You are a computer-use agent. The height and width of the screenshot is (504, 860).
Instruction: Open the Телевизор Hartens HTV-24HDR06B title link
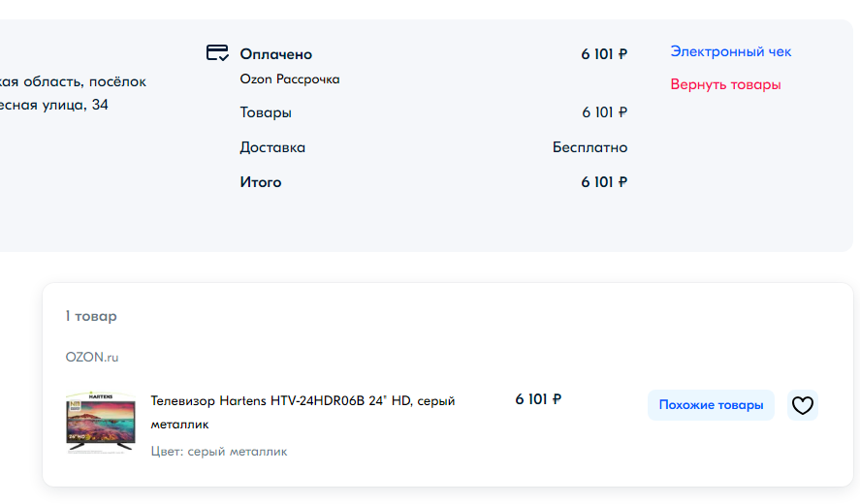point(303,413)
